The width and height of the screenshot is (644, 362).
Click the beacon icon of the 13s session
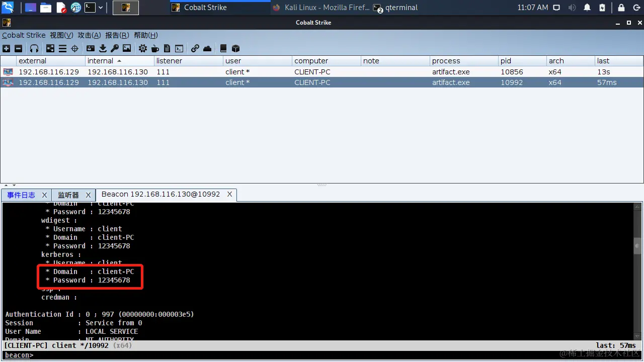8,72
